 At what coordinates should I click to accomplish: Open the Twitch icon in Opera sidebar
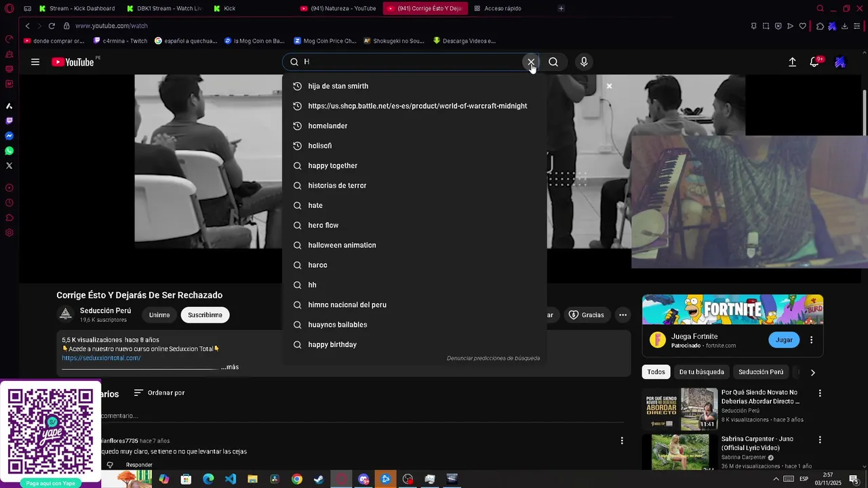point(9,121)
